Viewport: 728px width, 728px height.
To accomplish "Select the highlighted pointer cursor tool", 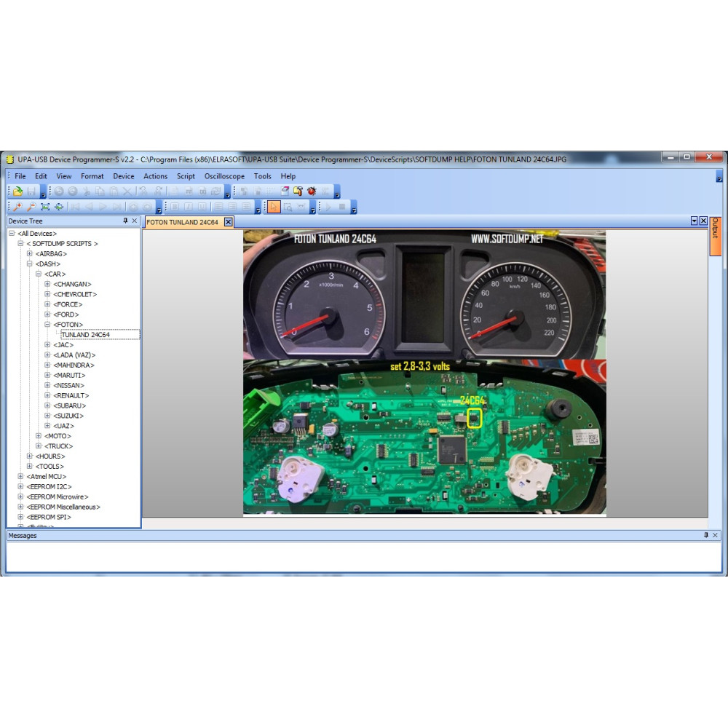I will tap(274, 207).
